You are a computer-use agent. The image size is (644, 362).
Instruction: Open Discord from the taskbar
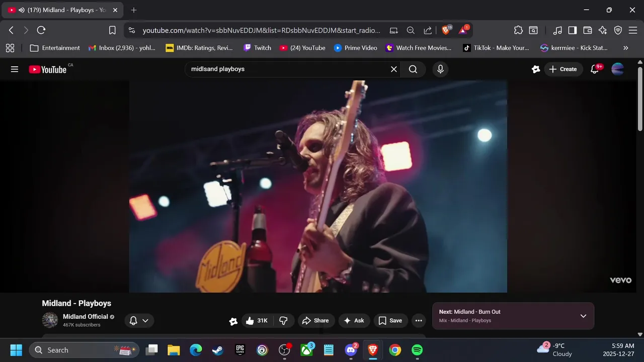(351, 350)
